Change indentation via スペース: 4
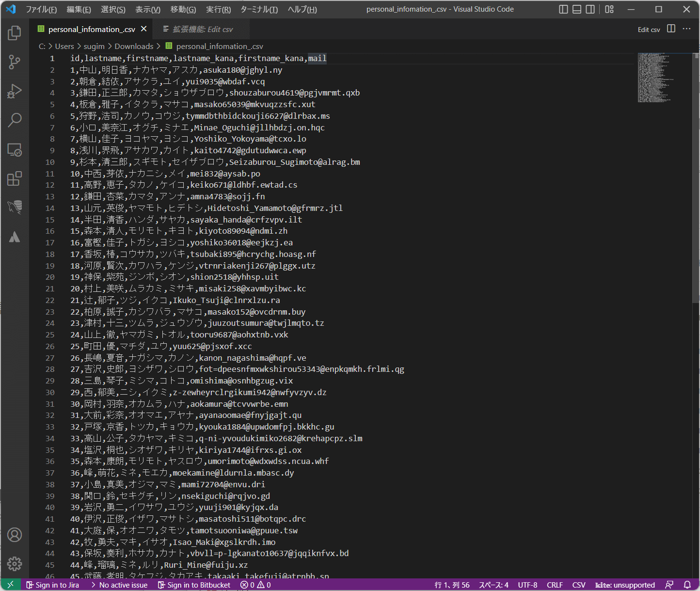The width and height of the screenshot is (700, 591). (493, 585)
